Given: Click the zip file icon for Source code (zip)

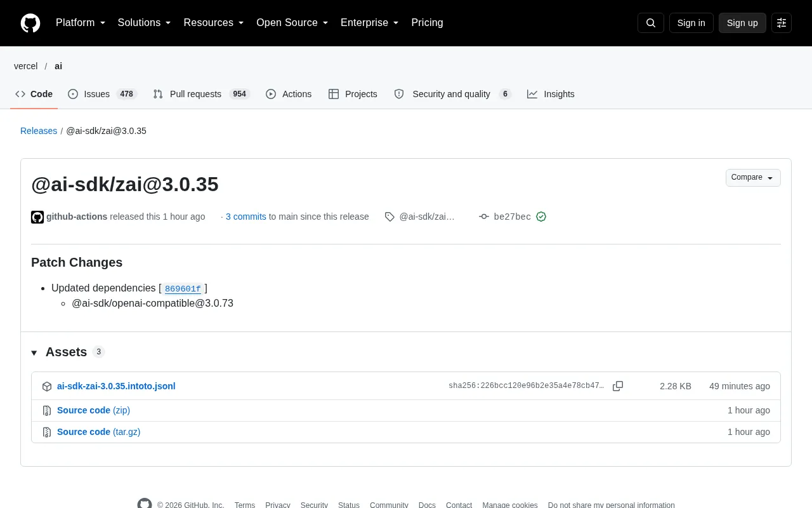Looking at the screenshot, I should click(x=47, y=411).
